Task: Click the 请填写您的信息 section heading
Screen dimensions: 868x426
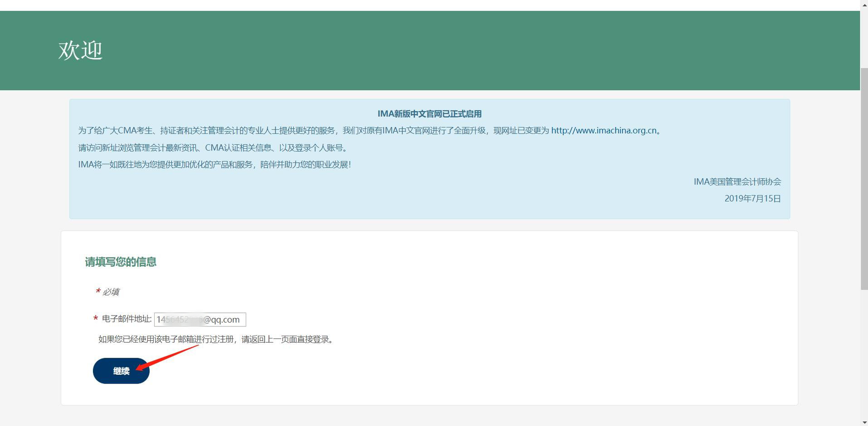Action: click(120, 262)
